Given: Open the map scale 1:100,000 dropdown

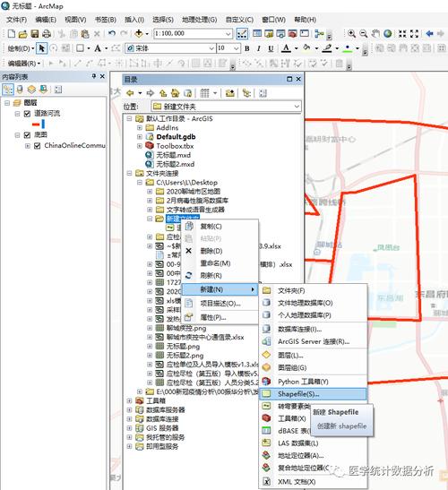Looking at the screenshot, I should (x=228, y=33).
